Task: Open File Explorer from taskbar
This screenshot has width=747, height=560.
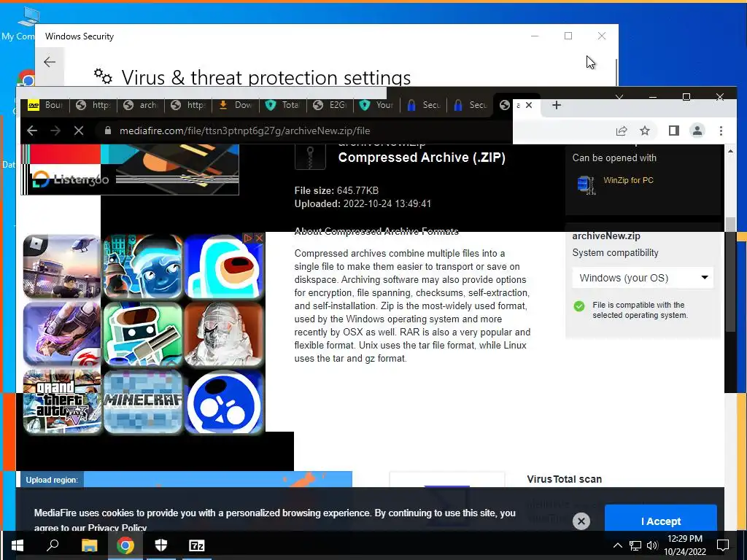Action: tap(89, 545)
